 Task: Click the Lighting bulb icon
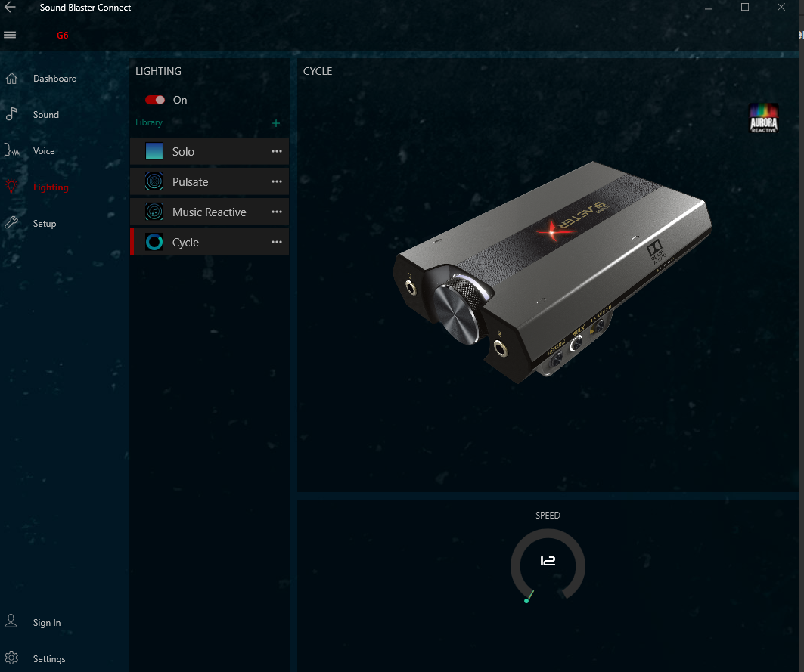coord(11,186)
